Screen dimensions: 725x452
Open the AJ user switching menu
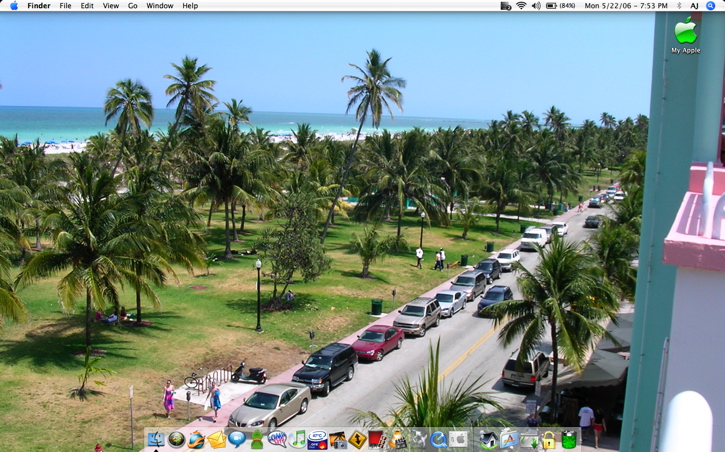pos(694,6)
